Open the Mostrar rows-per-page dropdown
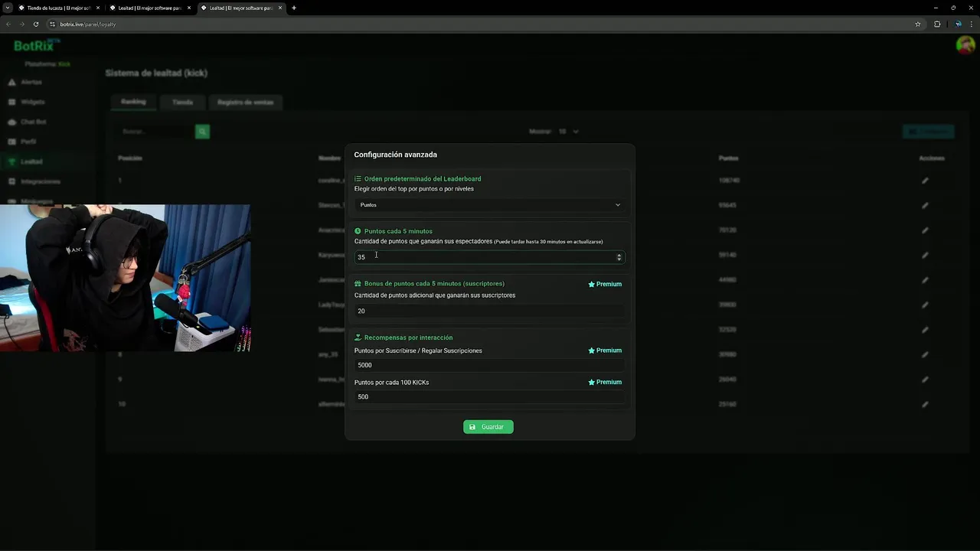 pos(568,132)
